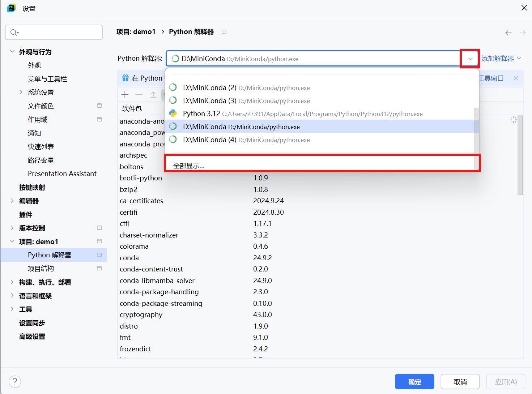Expand the 系统设置 node
This screenshot has height=394, width=532.
coord(21,92)
